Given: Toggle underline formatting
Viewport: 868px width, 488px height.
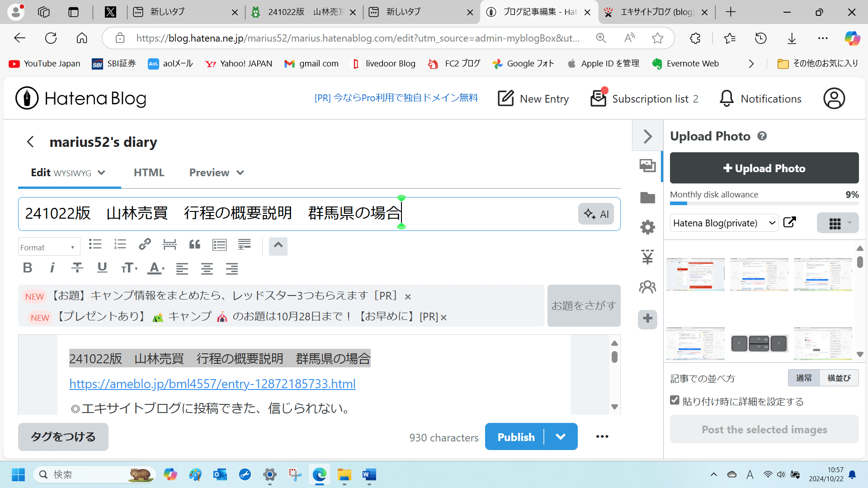Looking at the screenshot, I should coord(102,268).
